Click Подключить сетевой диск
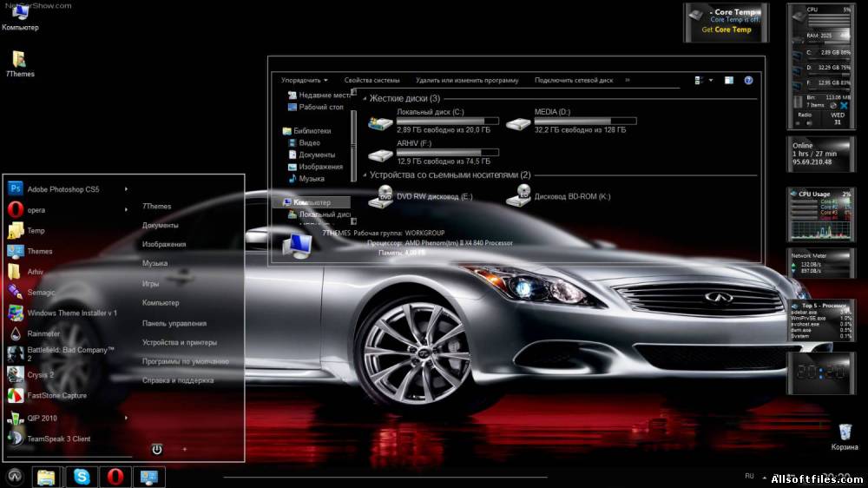This screenshot has height=488, width=868. click(x=574, y=80)
